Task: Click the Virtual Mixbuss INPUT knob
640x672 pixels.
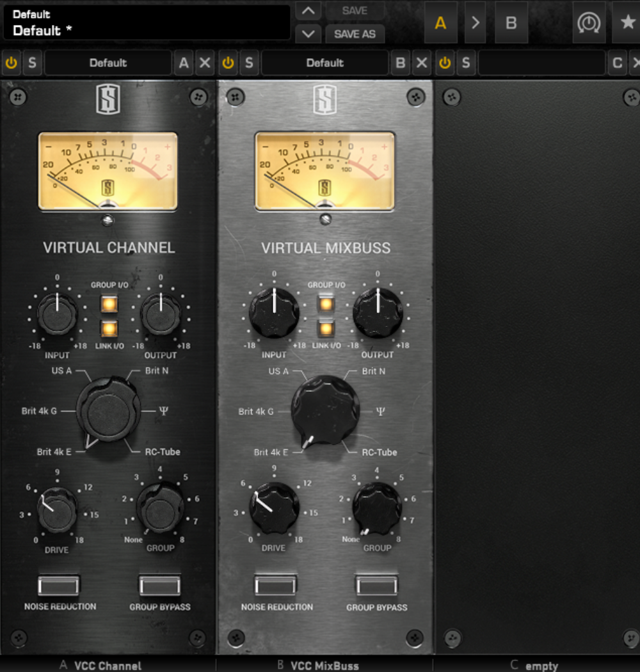Action: pyautogui.click(x=275, y=313)
